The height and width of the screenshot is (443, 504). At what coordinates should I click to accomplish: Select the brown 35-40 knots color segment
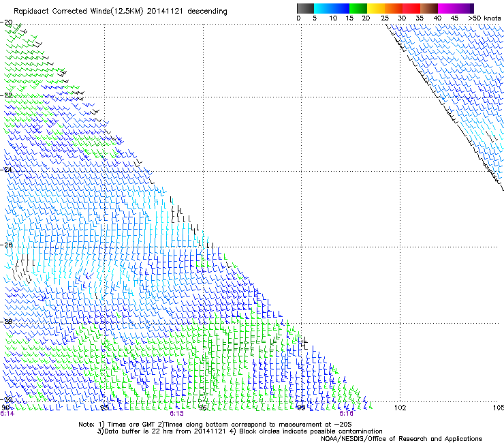[429, 8]
